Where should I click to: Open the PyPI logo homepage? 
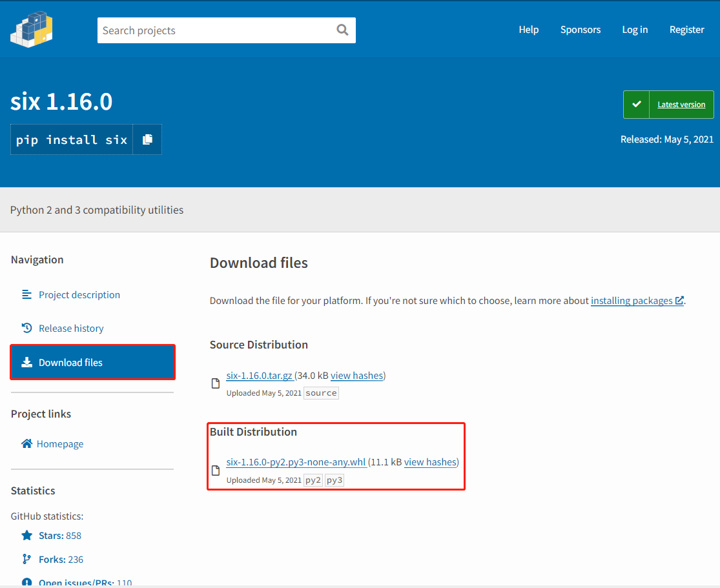(31, 30)
